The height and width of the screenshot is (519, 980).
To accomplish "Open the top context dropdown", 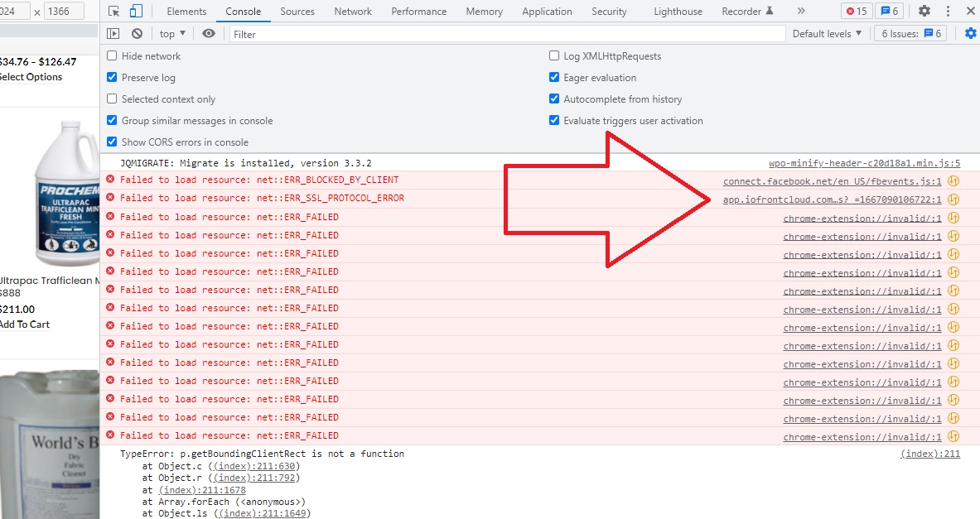I will pos(172,34).
